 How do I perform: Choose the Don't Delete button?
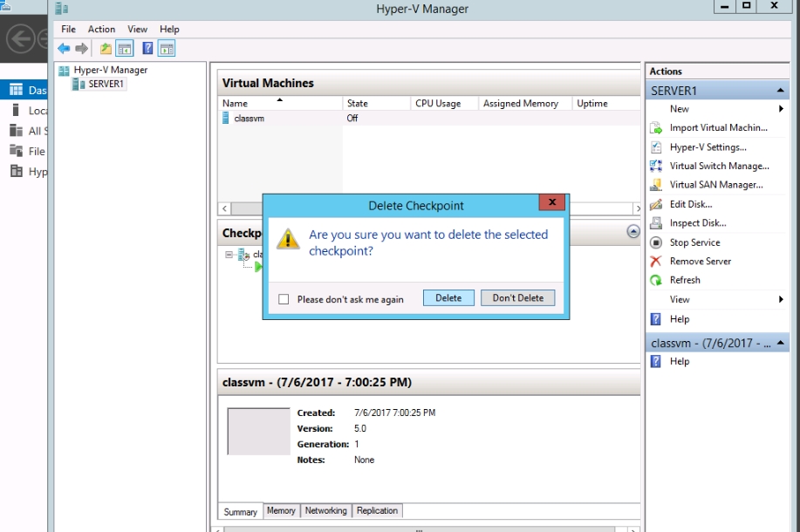518,298
